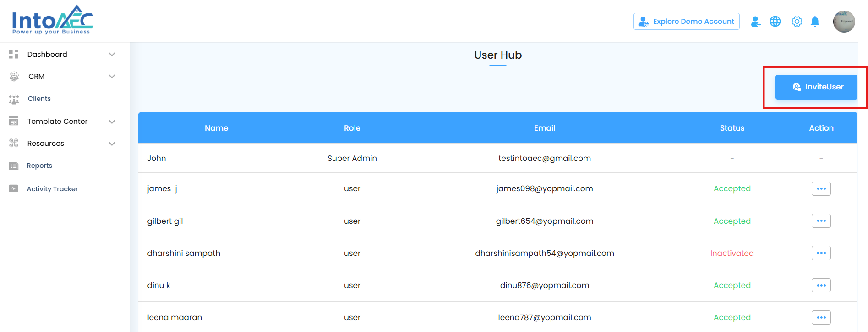Click the Activity Tracker sidebar icon
Viewport: 868px width, 332px height.
pos(14,189)
